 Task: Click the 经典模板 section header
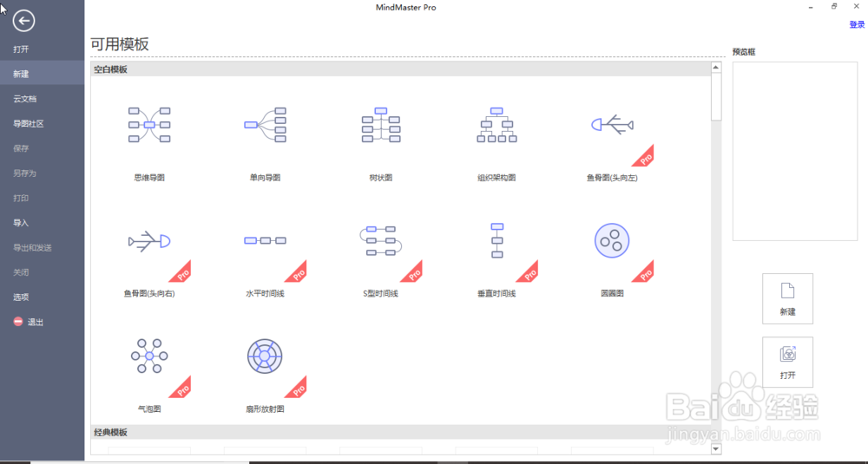(x=401, y=432)
